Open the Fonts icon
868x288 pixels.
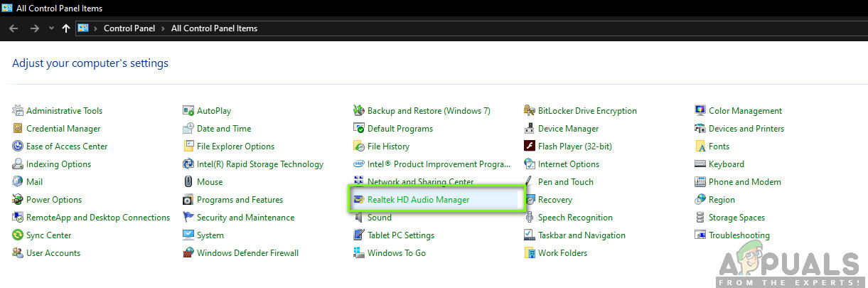700,146
